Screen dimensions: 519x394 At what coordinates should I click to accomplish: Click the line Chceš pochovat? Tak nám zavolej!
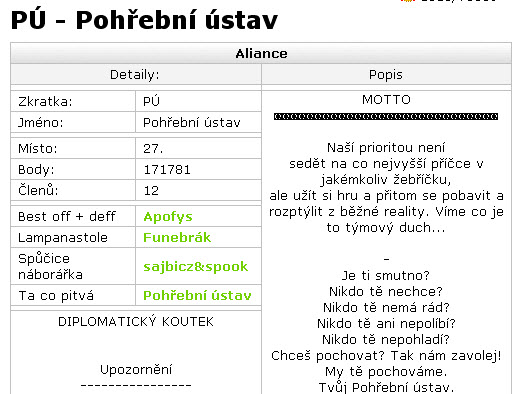click(x=386, y=356)
